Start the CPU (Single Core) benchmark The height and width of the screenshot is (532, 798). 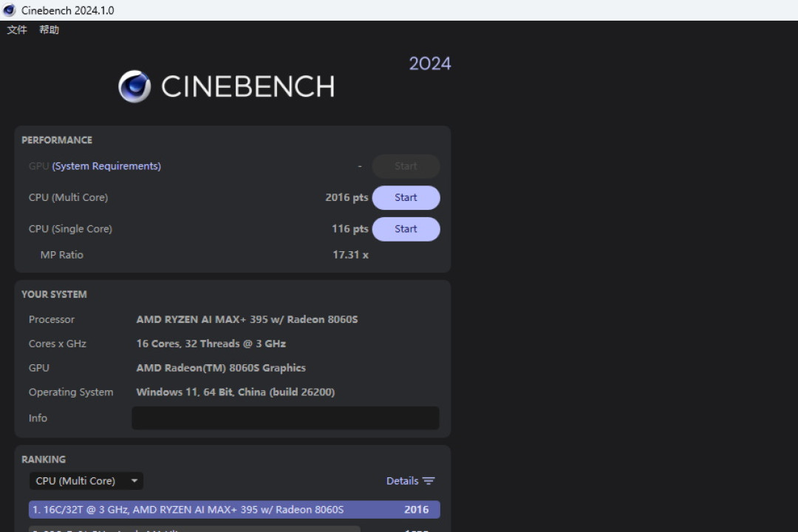[406, 229]
